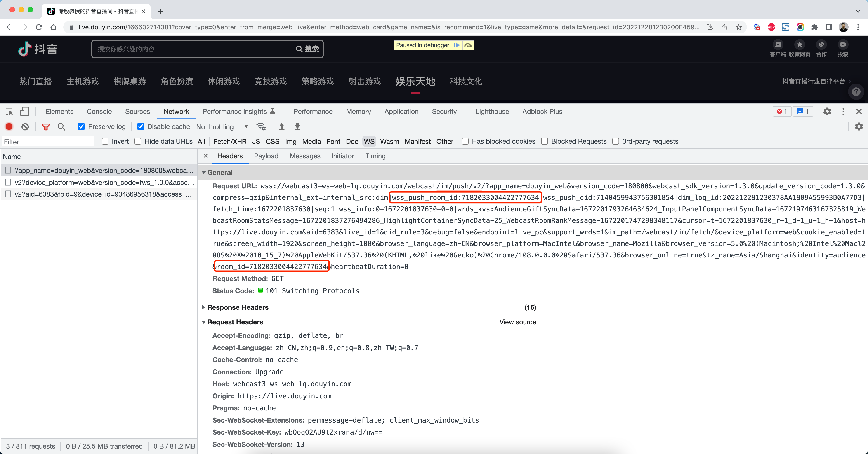The image size is (868, 454).
Task: Bookmark this page with star icon
Action: pyautogui.click(x=738, y=27)
